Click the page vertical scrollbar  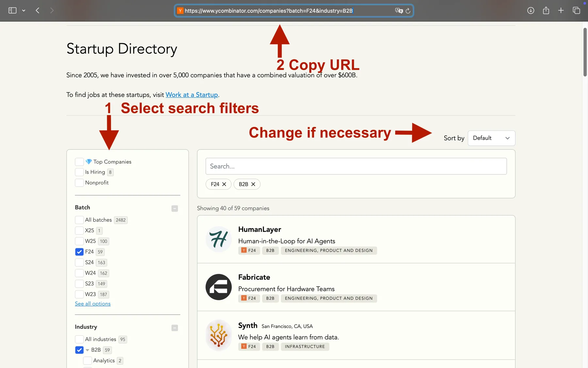click(585, 52)
